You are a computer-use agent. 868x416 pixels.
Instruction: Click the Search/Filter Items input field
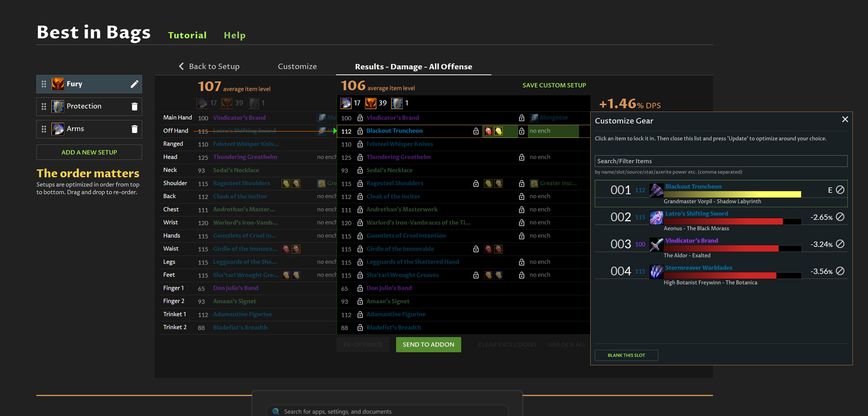[x=721, y=161]
